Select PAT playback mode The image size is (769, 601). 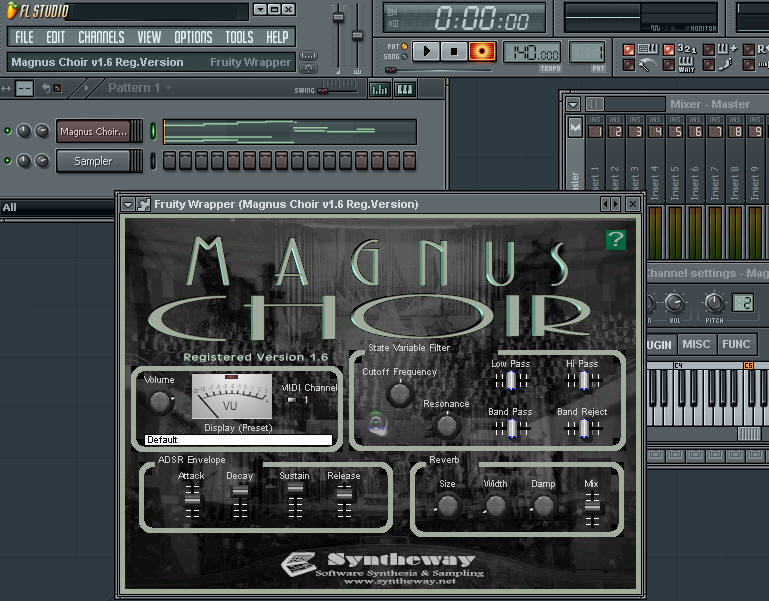[x=405, y=47]
